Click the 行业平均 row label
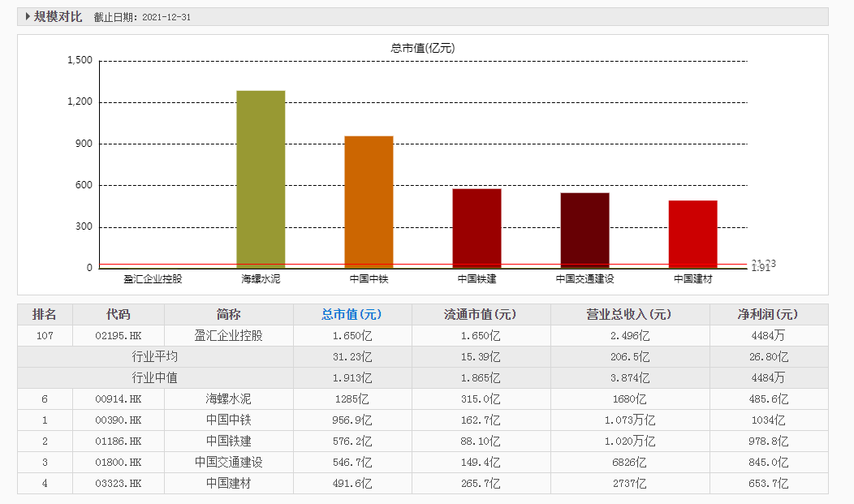 pos(155,357)
